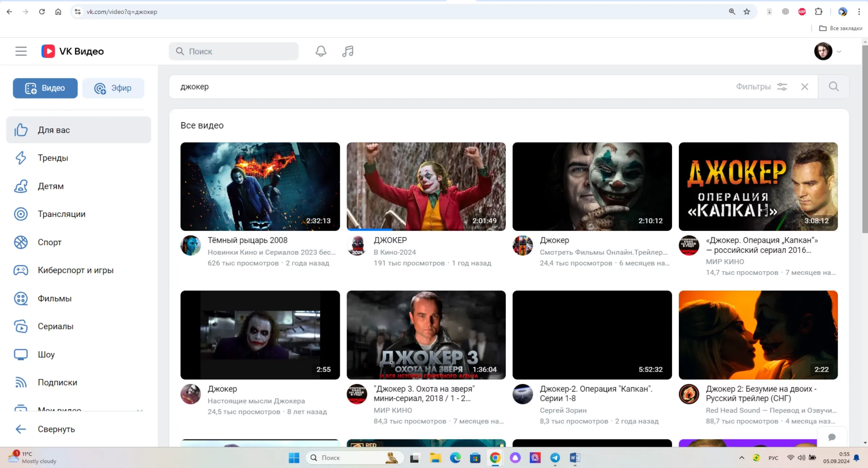The width and height of the screenshot is (868, 468).
Task: Open the chat bubble icon
Action: point(832,437)
